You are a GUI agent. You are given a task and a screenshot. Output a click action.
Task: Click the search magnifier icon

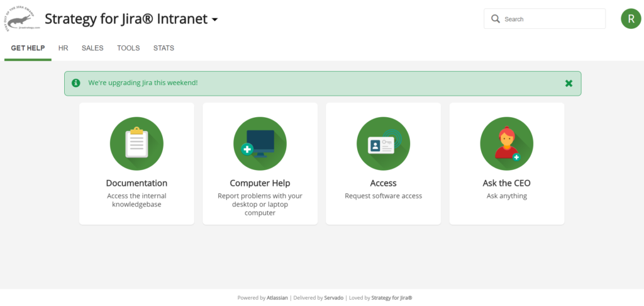click(x=496, y=19)
